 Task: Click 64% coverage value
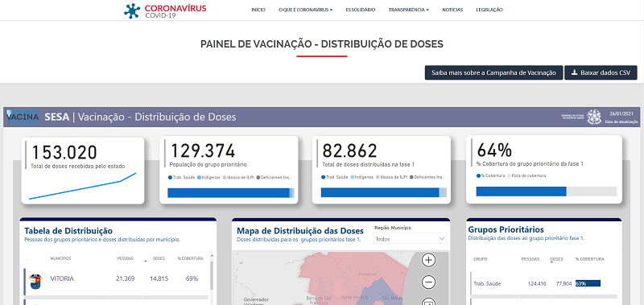click(494, 150)
